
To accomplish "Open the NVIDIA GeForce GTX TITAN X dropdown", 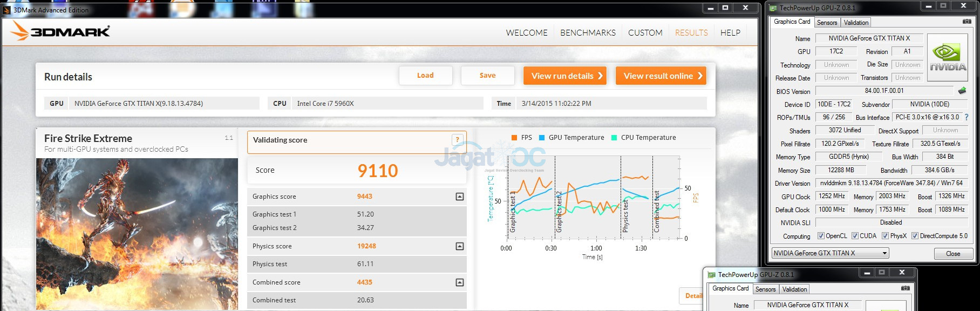I will tap(830, 253).
